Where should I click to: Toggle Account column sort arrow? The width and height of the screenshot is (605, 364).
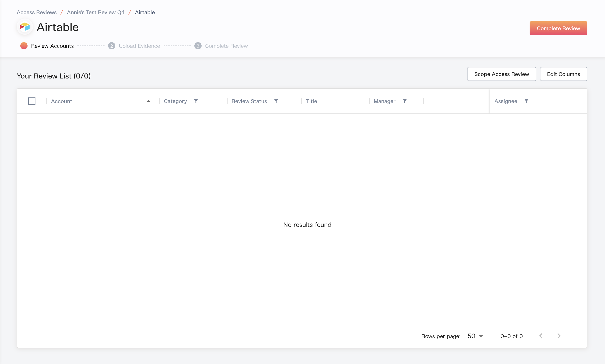[148, 101]
